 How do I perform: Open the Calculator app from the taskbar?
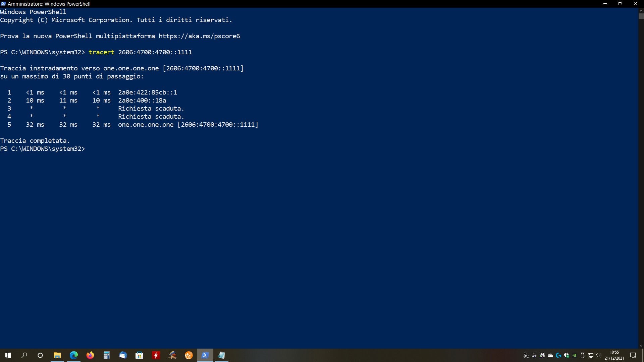[x=106, y=355]
